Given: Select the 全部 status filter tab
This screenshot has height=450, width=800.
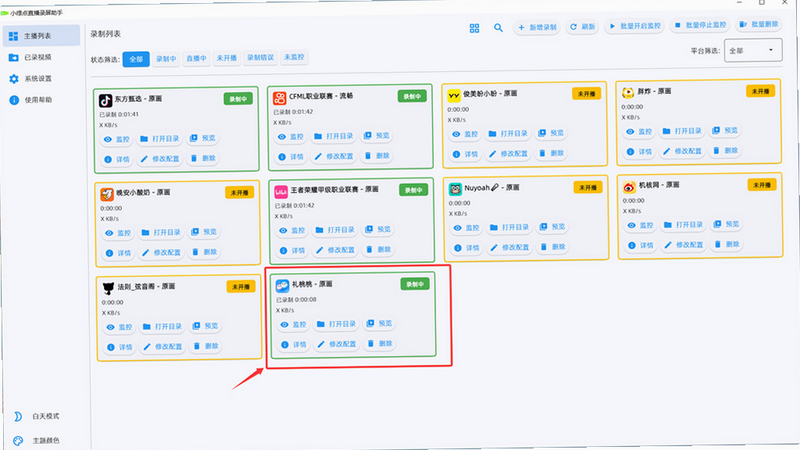Looking at the screenshot, I should [x=136, y=59].
